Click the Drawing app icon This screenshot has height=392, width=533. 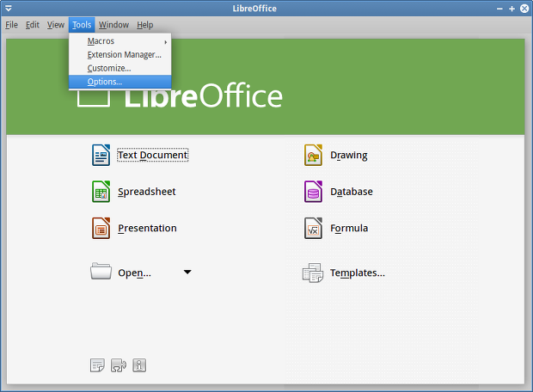click(313, 155)
